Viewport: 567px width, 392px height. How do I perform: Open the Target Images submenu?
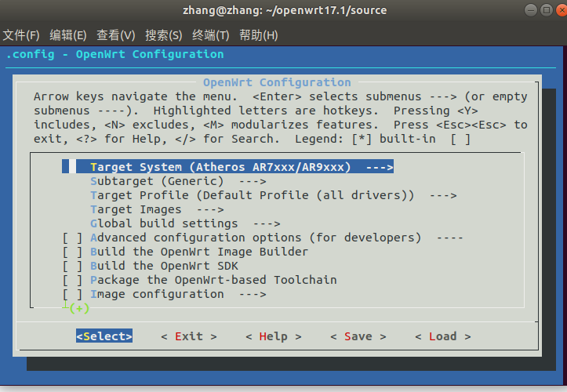click(x=157, y=209)
